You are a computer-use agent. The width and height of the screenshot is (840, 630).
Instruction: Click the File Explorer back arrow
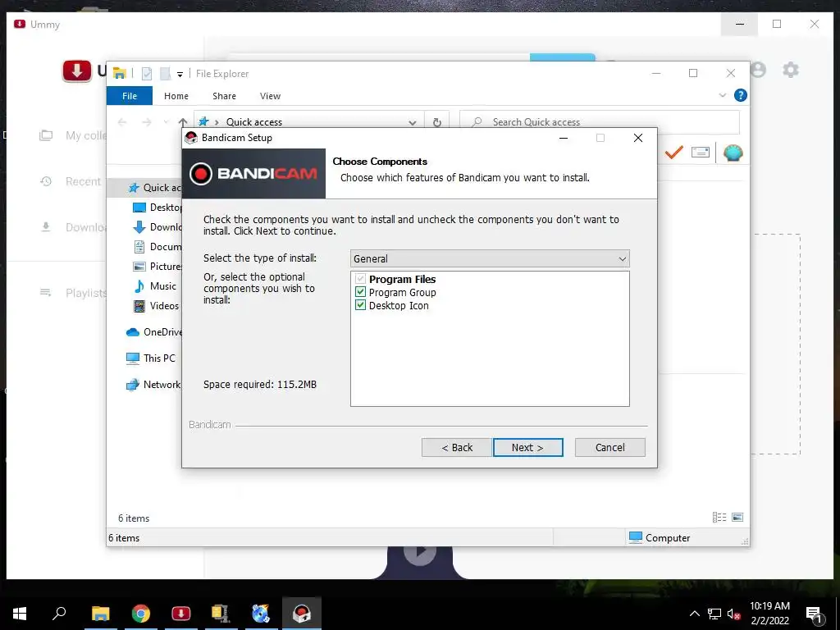click(x=122, y=122)
